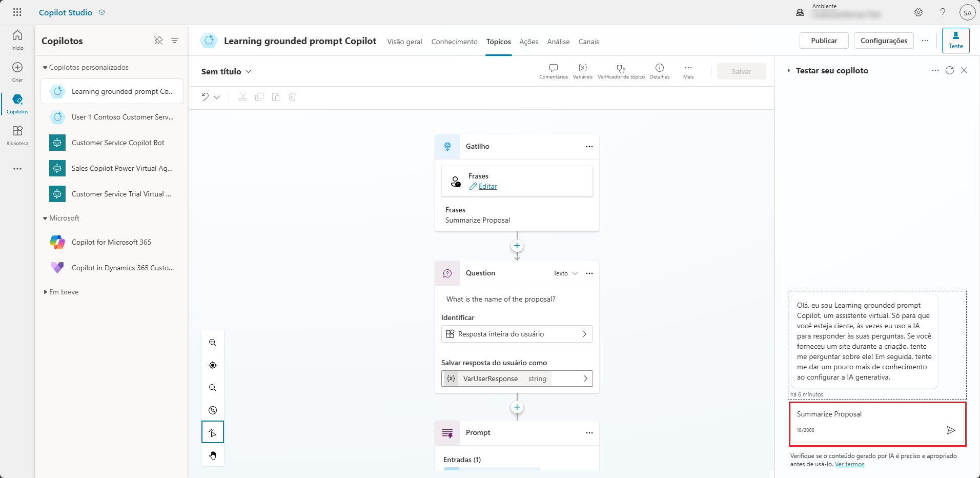The image size is (980, 478).
Task: Open the Prompt node options ellipsis
Action: (x=589, y=433)
